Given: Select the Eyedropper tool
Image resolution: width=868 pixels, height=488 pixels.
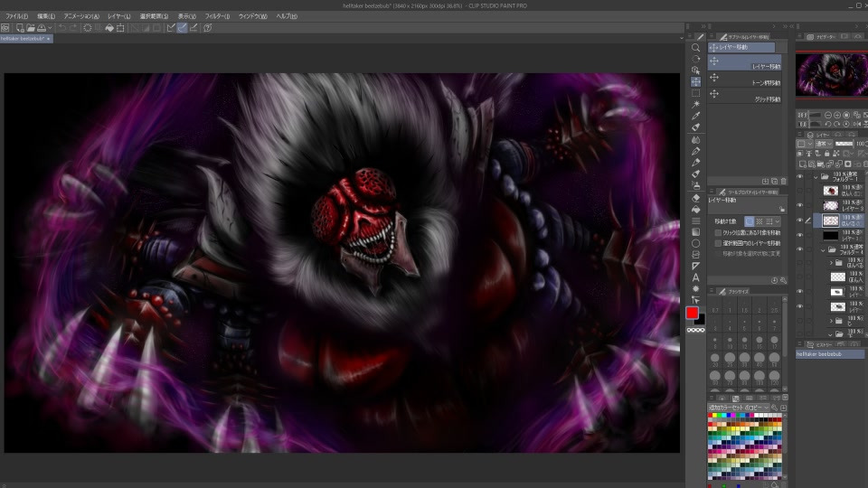Looking at the screenshot, I should tap(696, 116).
